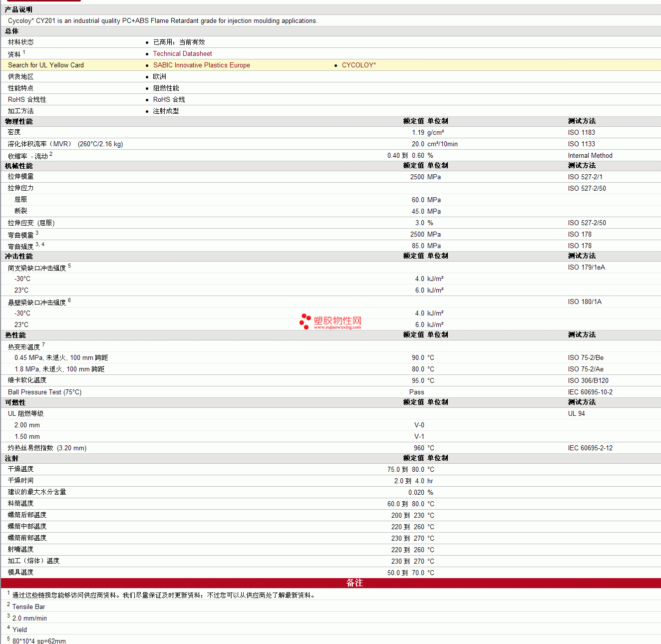Screen dimensions: 661x644
Task: Open the CYCOLOY* yellow card link
Action: pos(358,65)
